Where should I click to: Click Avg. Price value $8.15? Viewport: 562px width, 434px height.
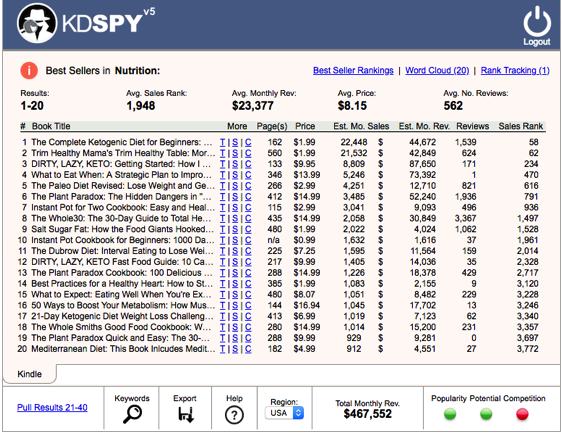coord(352,106)
